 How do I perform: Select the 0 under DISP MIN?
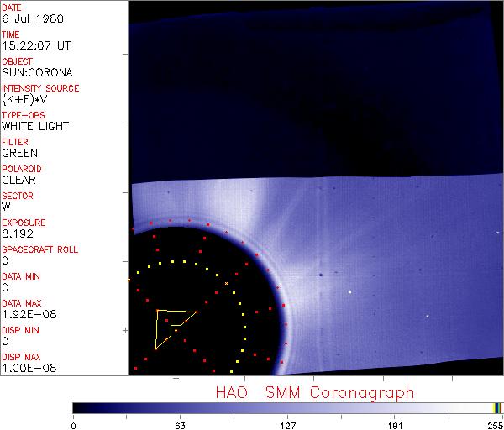click(x=5, y=341)
